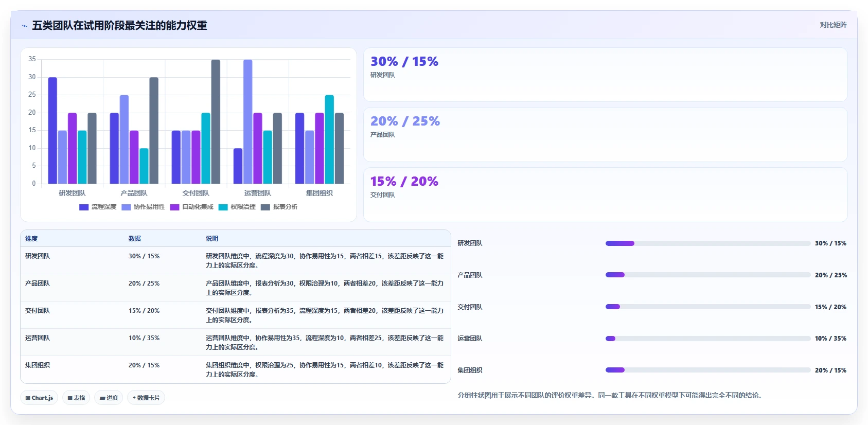The width and height of the screenshot is (868, 425).
Task: Click the 集团组织 权限治理 bar in chart
Action: pos(329,139)
